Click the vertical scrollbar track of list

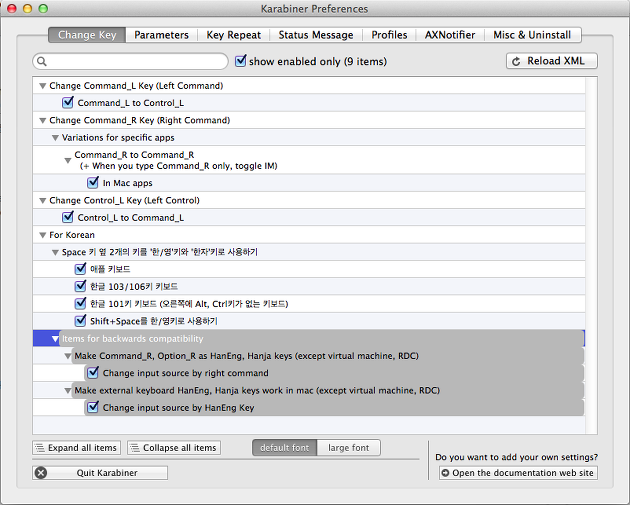coord(591,255)
